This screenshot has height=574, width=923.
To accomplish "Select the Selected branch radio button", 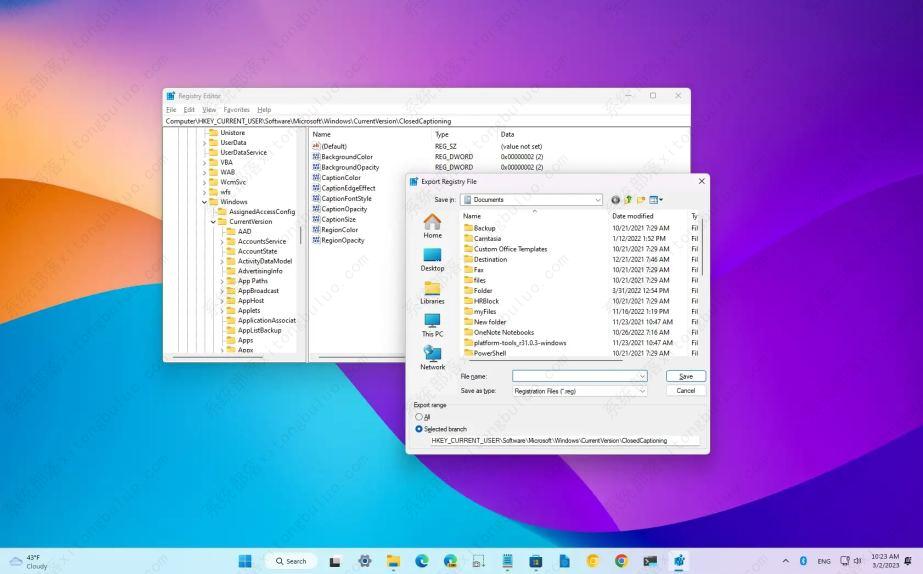I will [419, 429].
